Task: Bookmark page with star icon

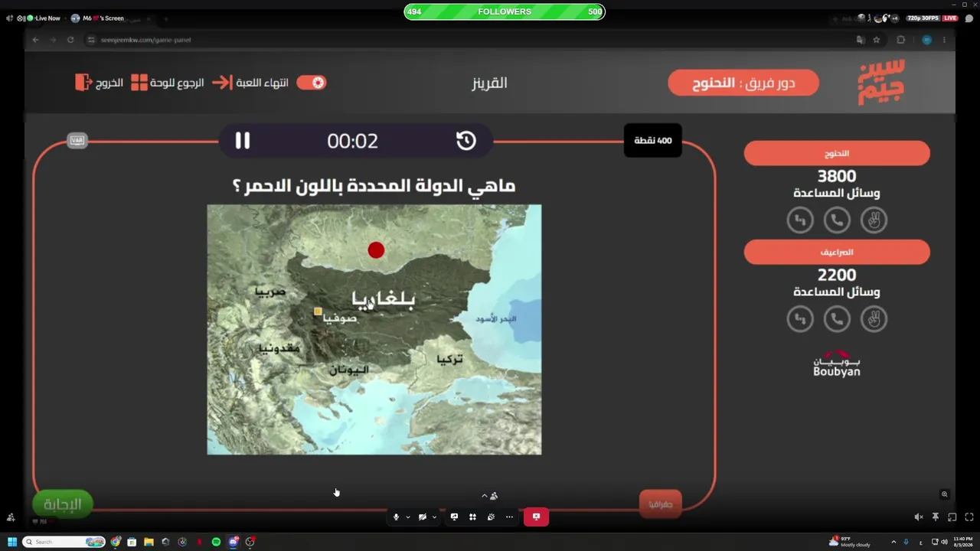Action: coord(877,40)
